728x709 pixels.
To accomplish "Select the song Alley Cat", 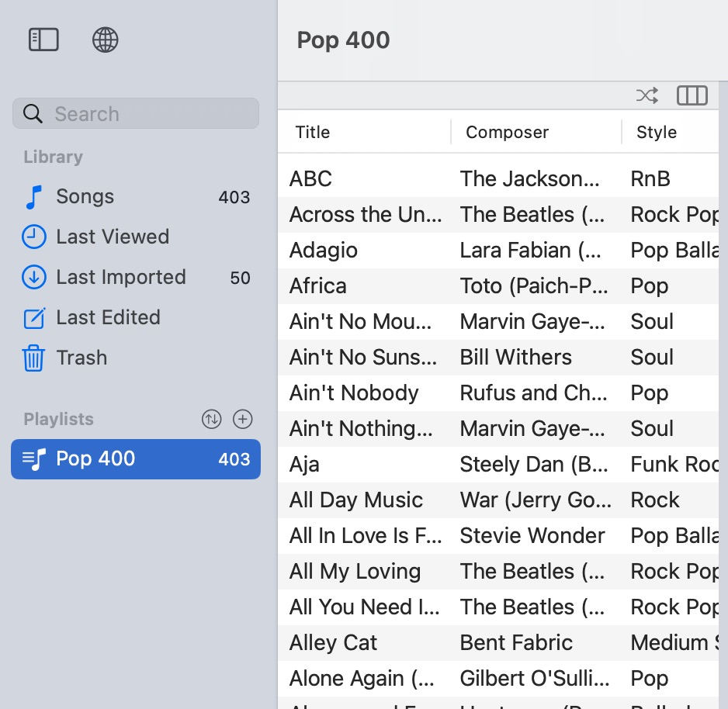I will [x=333, y=643].
